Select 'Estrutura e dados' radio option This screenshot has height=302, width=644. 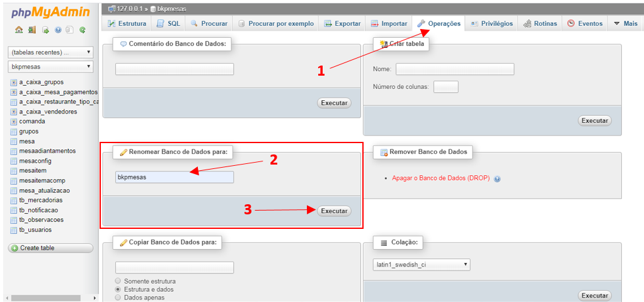click(118, 289)
